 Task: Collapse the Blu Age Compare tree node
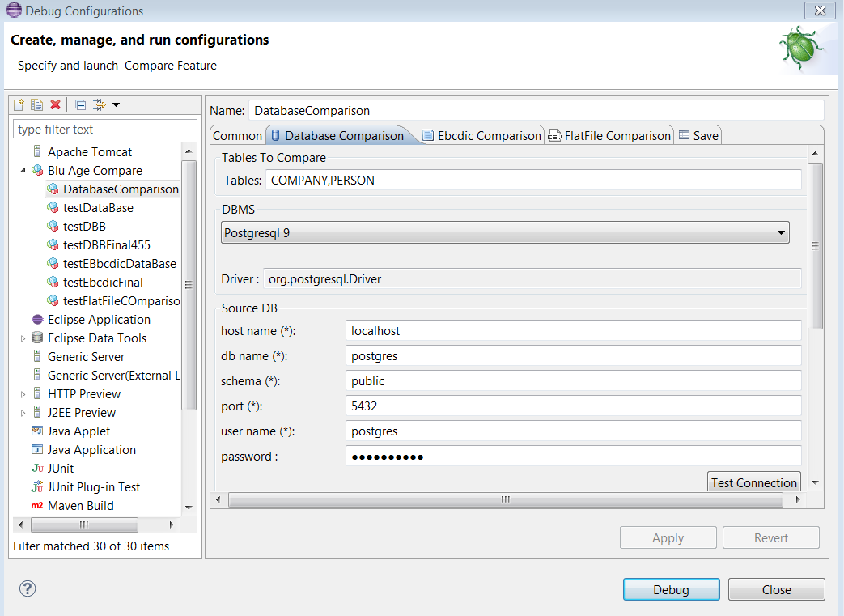tap(23, 171)
